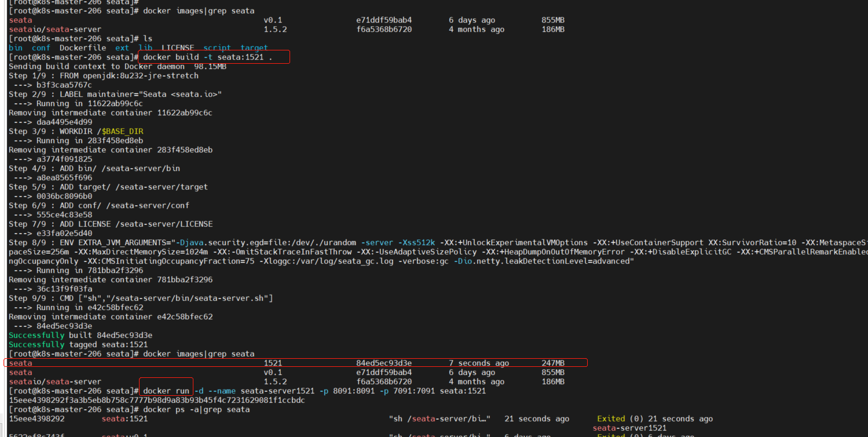
Task: Click 'Exited (0) 21 seconds ago' status
Action: [655, 419]
